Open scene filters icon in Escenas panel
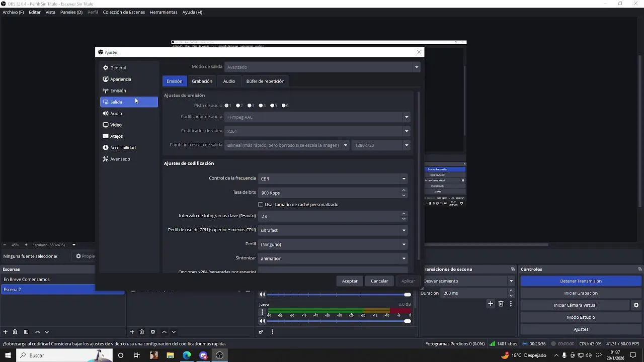The height and width of the screenshot is (362, 644). pyautogui.click(x=26, y=332)
